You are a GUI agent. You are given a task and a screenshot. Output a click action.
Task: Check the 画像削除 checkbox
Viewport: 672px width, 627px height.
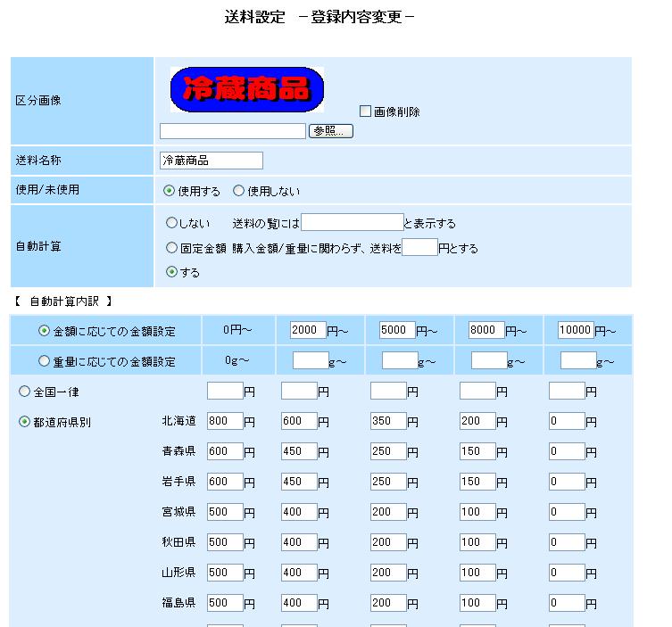[365, 111]
